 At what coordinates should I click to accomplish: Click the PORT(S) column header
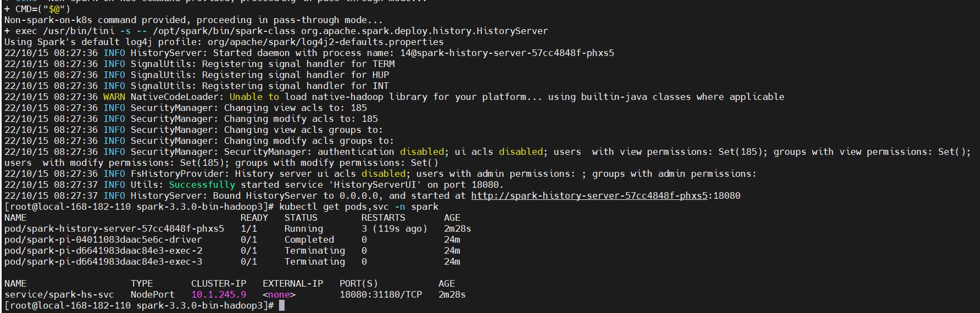click(359, 283)
